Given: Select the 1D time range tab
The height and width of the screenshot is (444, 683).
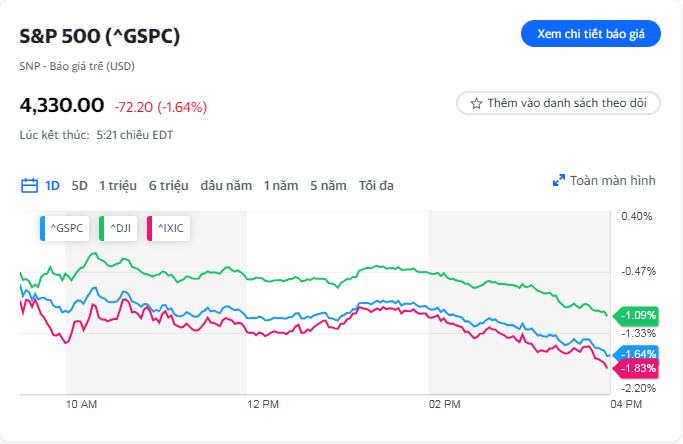Looking at the screenshot, I should tap(52, 186).
